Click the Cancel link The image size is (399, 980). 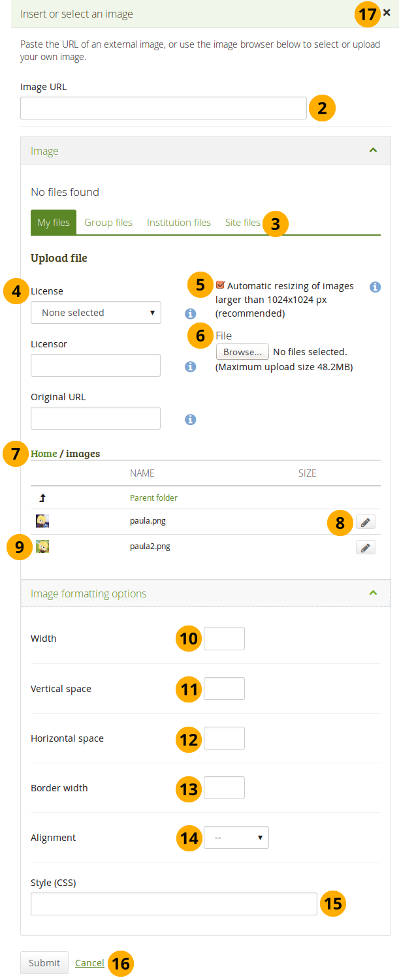[89, 963]
